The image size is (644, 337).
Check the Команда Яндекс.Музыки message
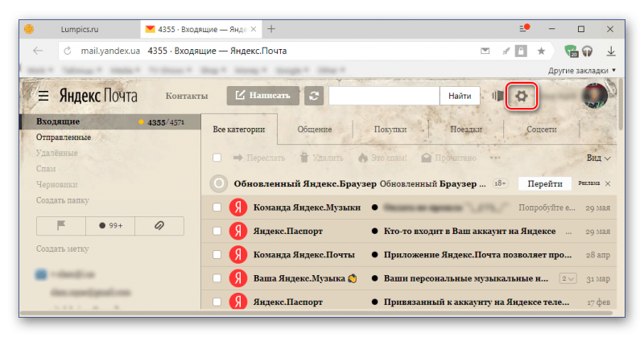[217, 208]
